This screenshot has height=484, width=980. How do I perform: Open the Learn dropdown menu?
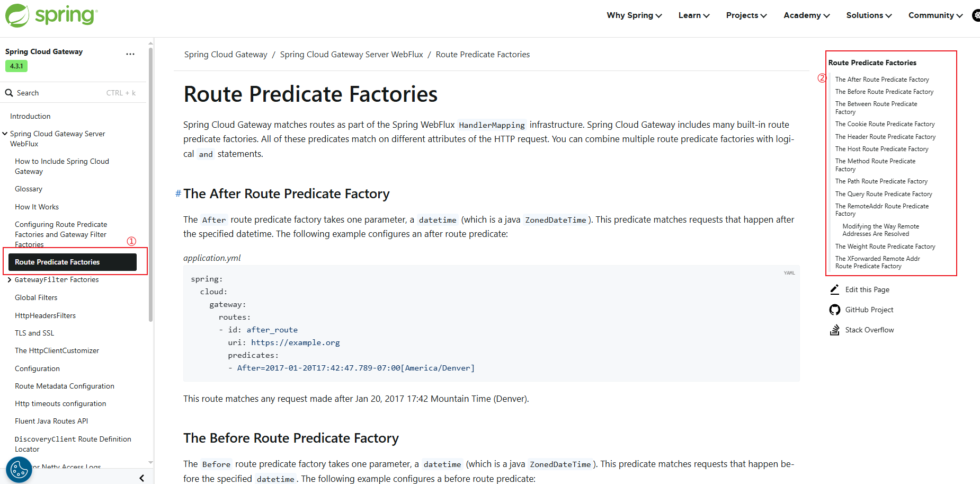tap(694, 15)
